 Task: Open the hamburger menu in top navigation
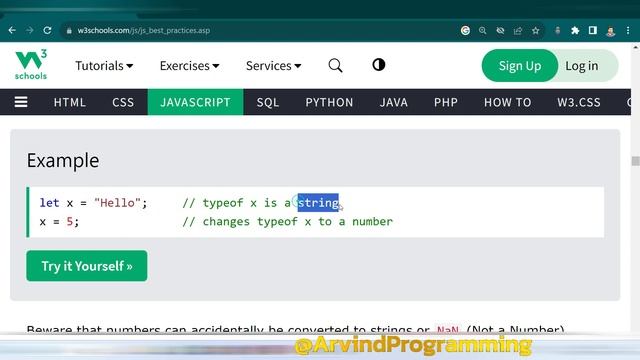pyautogui.click(x=21, y=102)
